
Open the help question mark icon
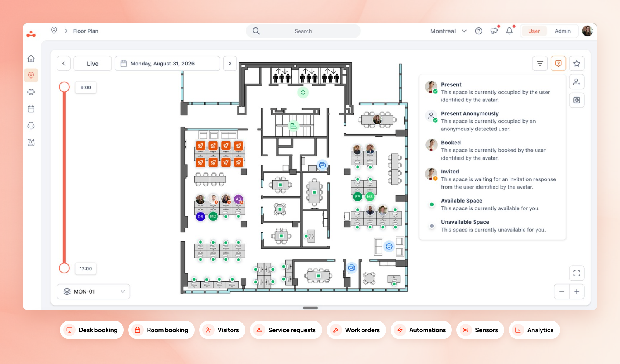pyautogui.click(x=479, y=31)
